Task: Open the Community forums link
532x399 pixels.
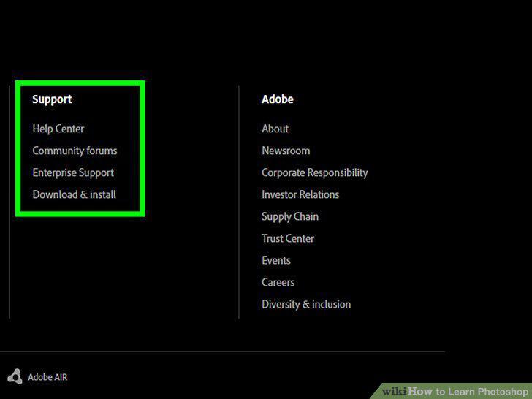Action: 75,151
